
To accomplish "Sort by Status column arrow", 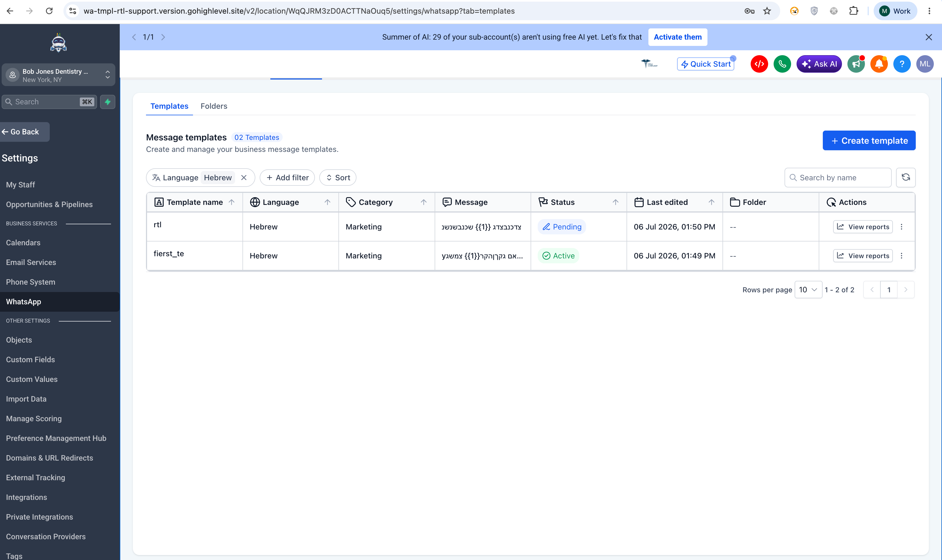I will click(x=615, y=202).
